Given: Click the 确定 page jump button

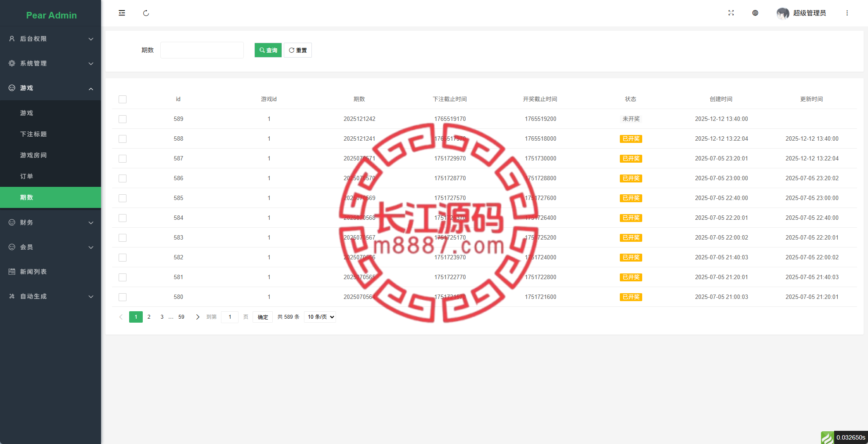Looking at the screenshot, I should [263, 317].
